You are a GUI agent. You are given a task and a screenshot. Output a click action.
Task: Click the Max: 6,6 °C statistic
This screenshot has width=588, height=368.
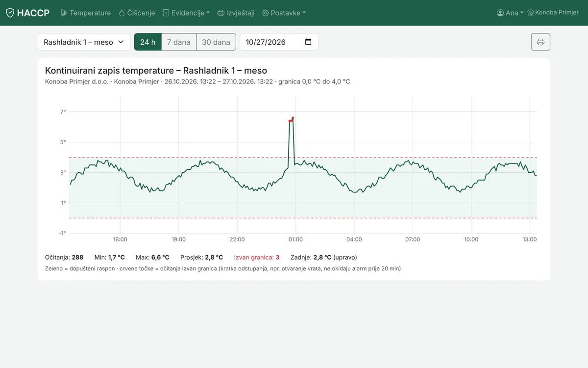(x=153, y=257)
